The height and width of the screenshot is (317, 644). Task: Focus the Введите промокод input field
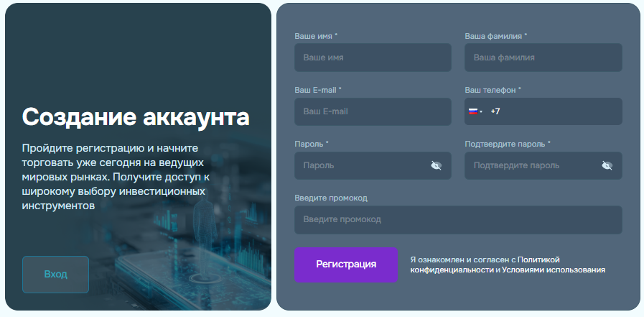click(458, 220)
